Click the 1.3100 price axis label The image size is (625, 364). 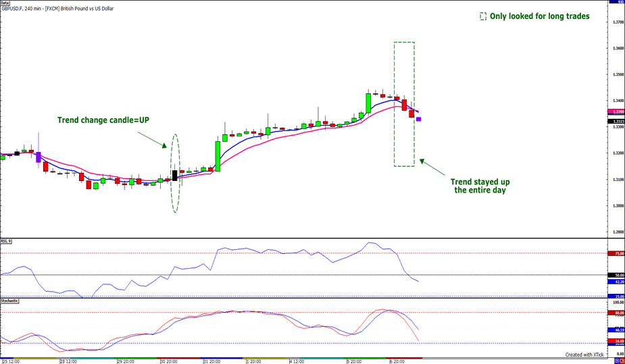coord(618,180)
